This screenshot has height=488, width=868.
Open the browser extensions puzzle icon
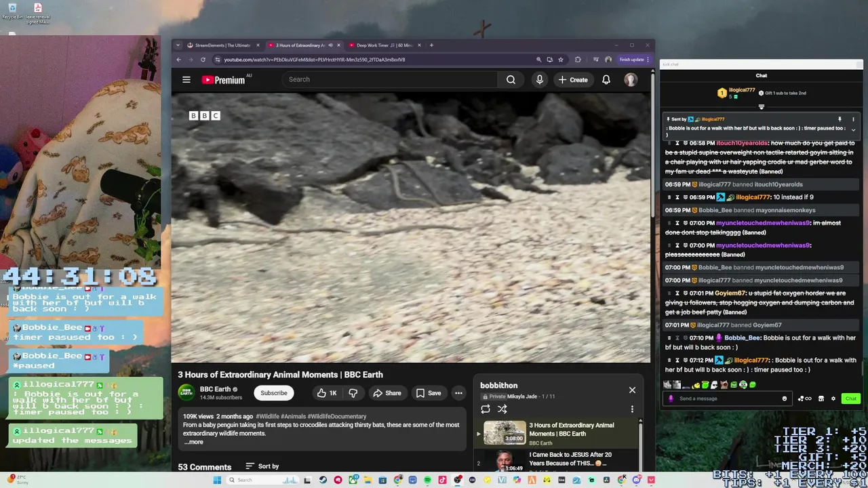pyautogui.click(x=578, y=60)
